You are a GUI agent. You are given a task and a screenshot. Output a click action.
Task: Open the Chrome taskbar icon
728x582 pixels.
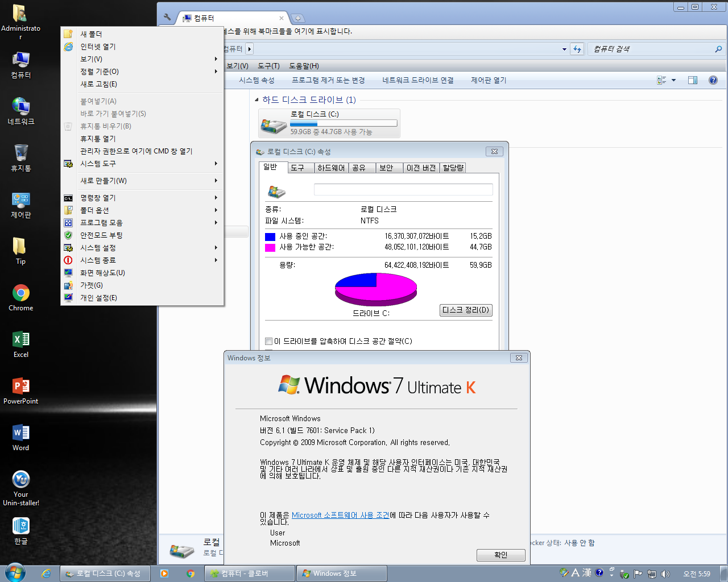191,573
